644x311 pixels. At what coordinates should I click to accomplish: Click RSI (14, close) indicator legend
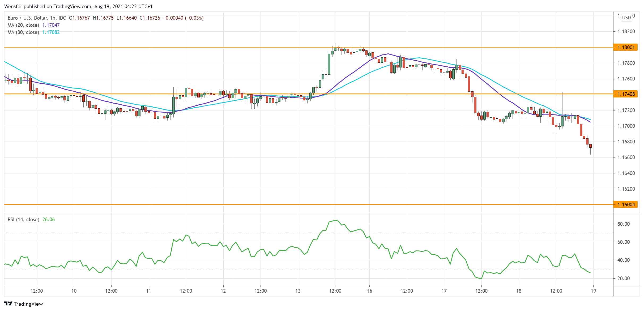tap(23, 219)
